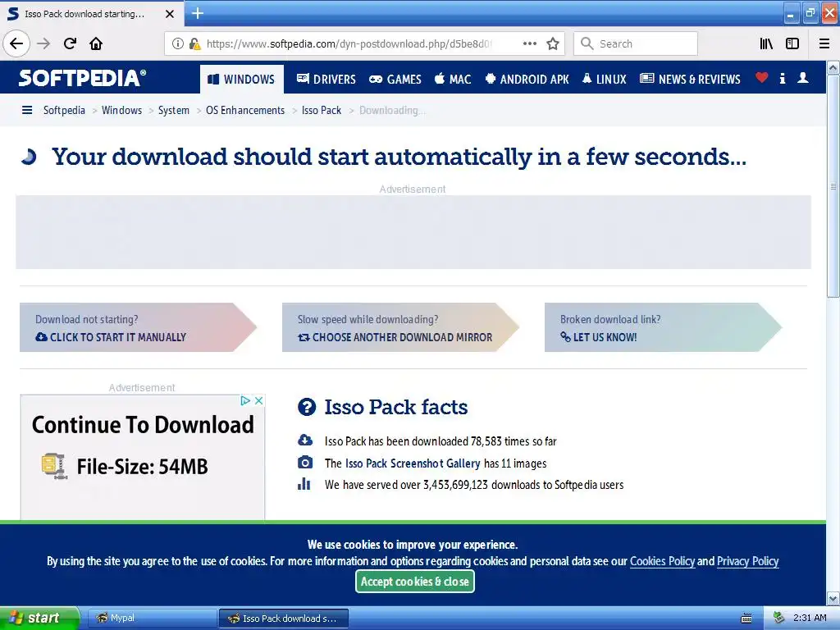Image resolution: width=840 pixels, height=630 pixels.
Task: Go back using the browser back arrow
Action: [16, 43]
